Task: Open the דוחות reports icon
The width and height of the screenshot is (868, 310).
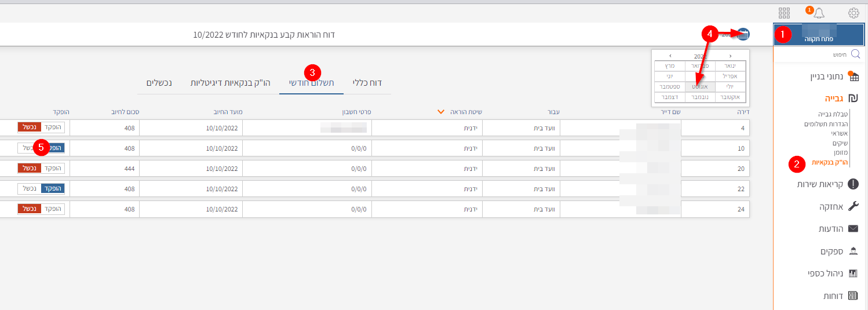Action: coord(853,296)
